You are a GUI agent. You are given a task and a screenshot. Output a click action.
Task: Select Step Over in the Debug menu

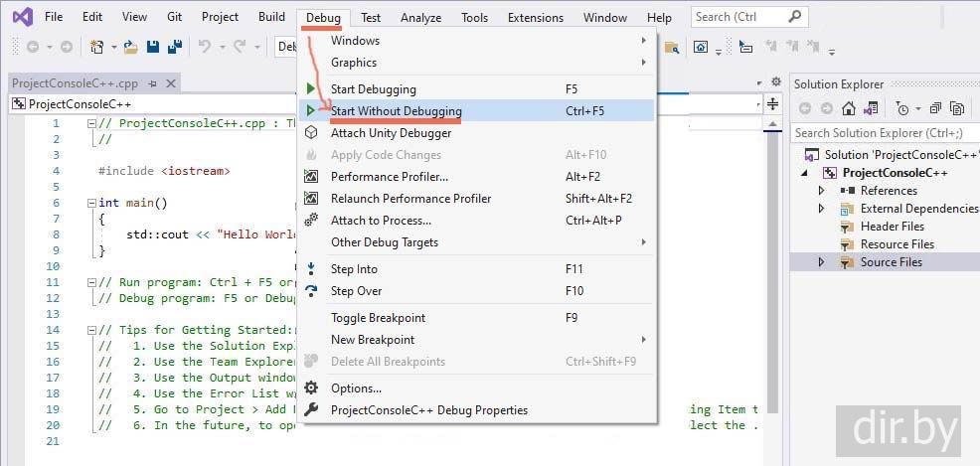(x=477, y=291)
